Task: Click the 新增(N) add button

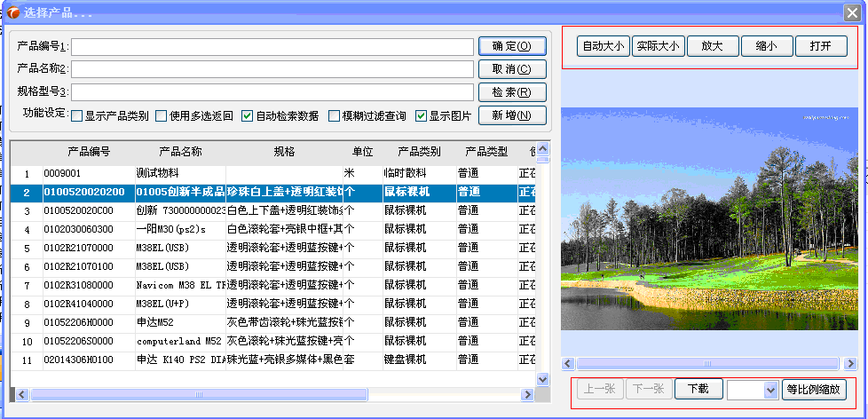Action: pyautogui.click(x=511, y=115)
